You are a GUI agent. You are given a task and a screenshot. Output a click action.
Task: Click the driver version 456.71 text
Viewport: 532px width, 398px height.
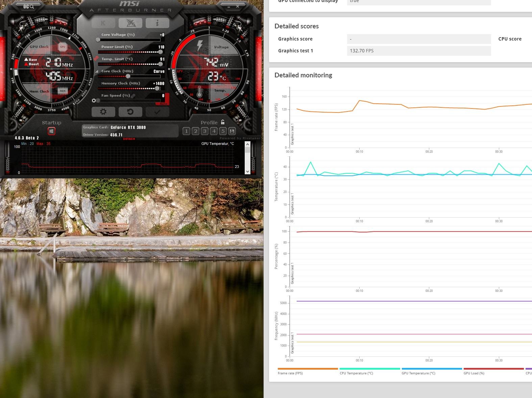point(116,135)
